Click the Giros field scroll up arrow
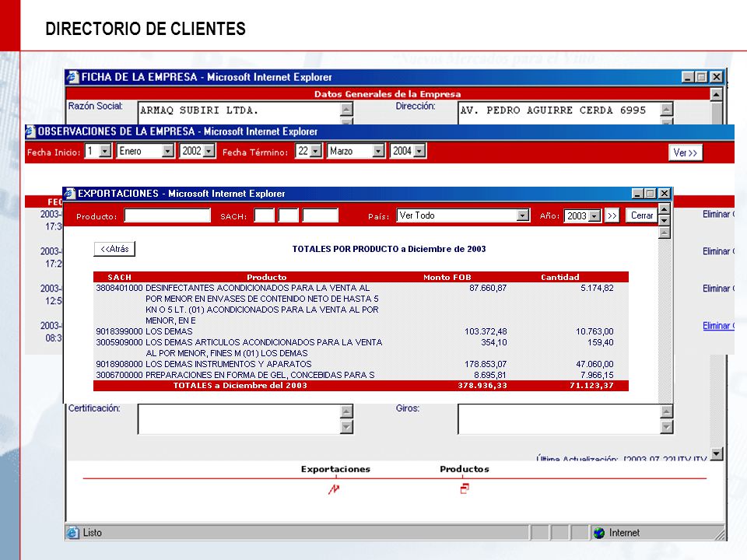 [667, 411]
